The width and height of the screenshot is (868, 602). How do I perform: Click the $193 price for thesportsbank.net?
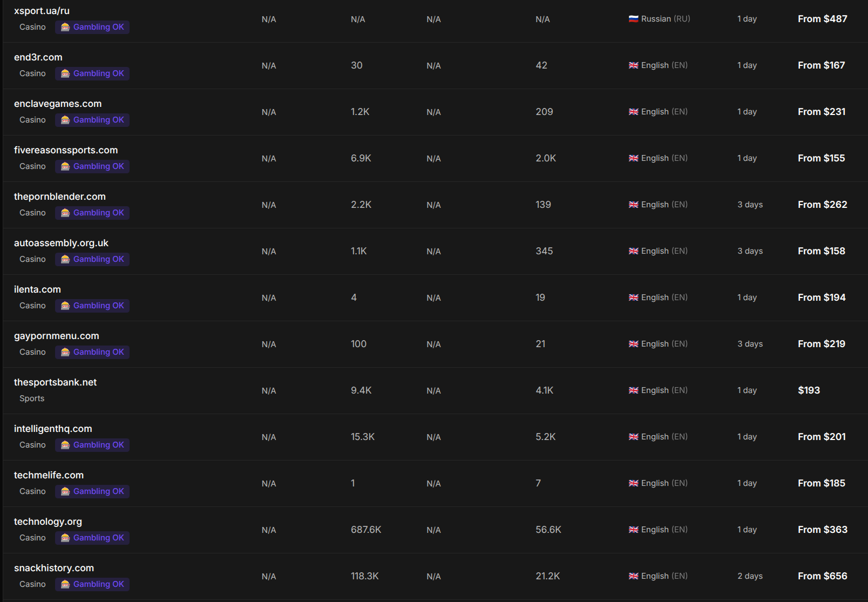809,390
